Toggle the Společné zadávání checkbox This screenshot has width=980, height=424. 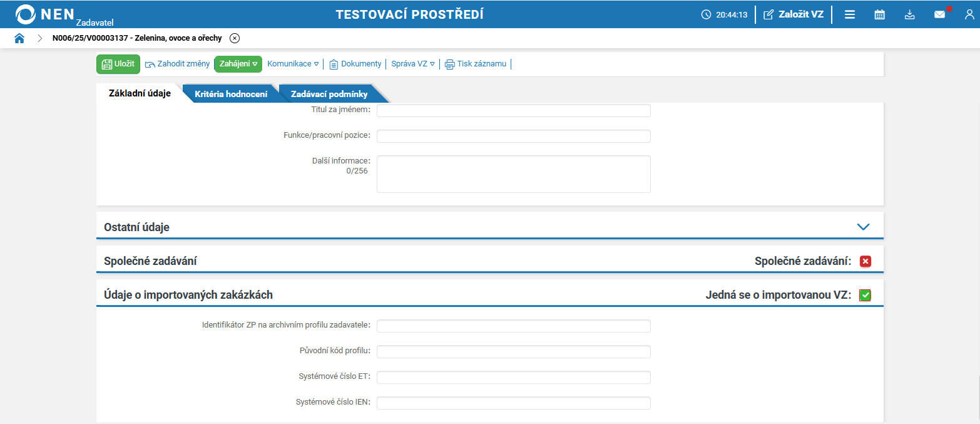pyautogui.click(x=865, y=261)
